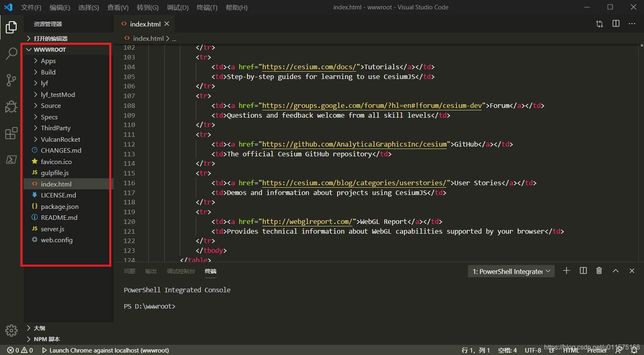Split the editor to the right
The height and width of the screenshot is (355, 644).
click(x=616, y=24)
